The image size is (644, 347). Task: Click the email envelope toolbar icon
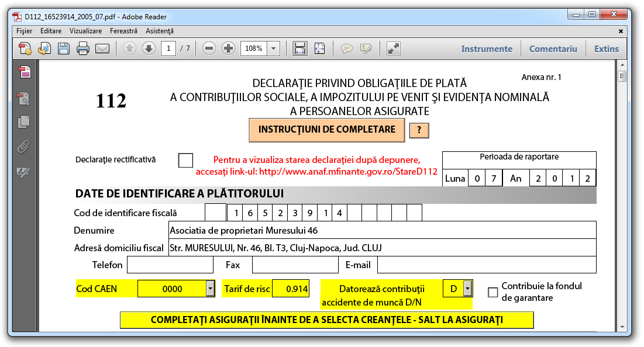coord(102,49)
